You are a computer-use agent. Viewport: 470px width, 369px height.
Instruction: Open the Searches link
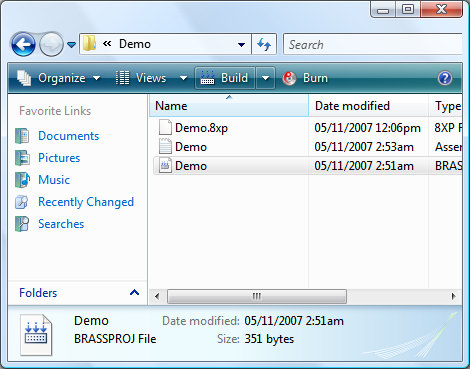tap(61, 224)
